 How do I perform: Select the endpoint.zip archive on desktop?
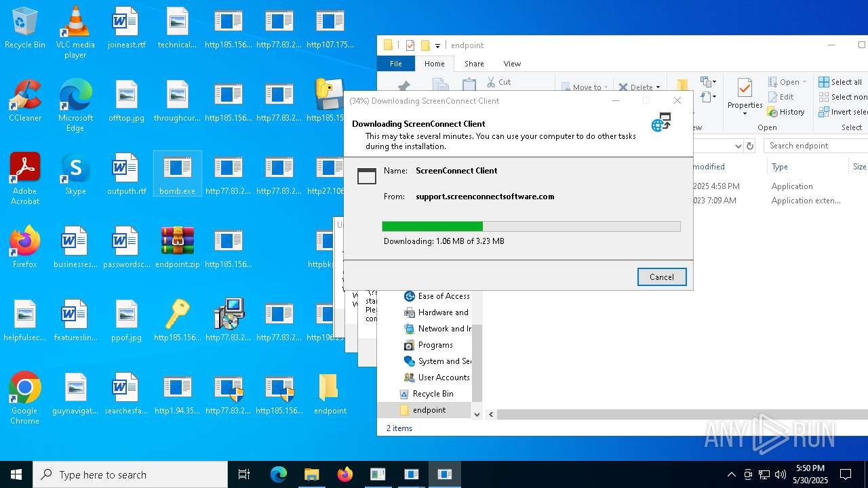click(x=177, y=247)
